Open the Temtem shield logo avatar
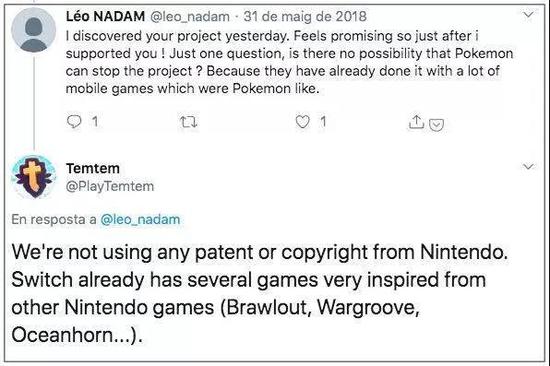The width and height of the screenshot is (550, 366). click(x=34, y=177)
